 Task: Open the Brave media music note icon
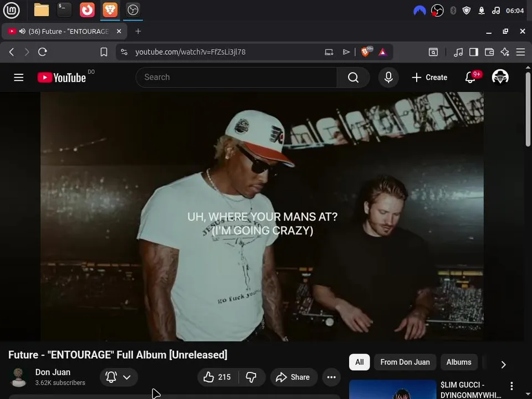pos(458,52)
